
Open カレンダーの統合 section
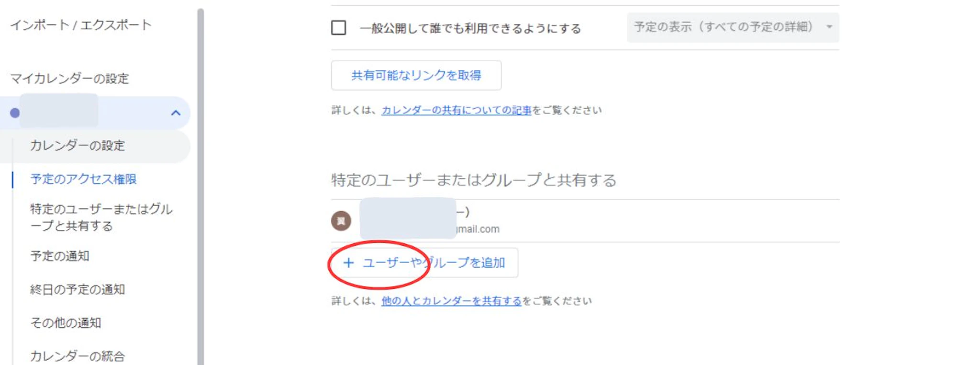pyautogui.click(x=78, y=356)
